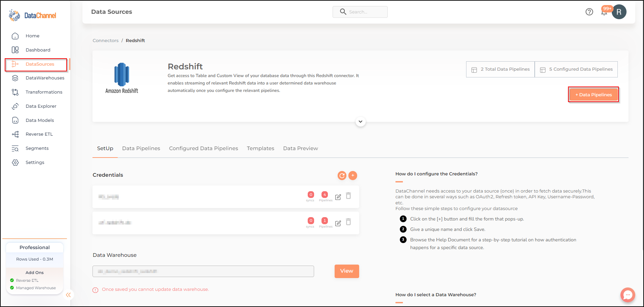Click the Credentials heading
This screenshot has width=644, height=307.
[108, 175]
